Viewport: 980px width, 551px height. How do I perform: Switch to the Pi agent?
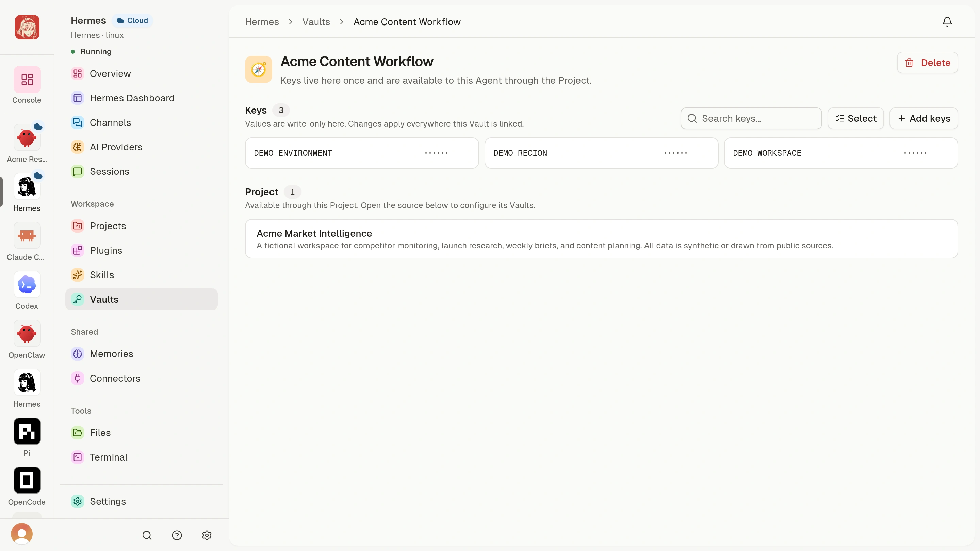pos(27,431)
